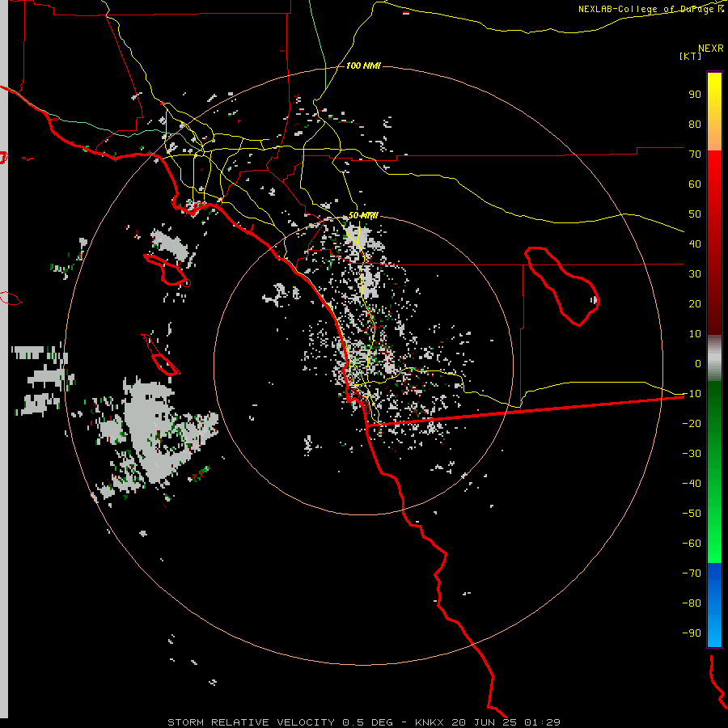The height and width of the screenshot is (728, 728).
Task: Click the 0 knot scale label
Action: (698, 364)
